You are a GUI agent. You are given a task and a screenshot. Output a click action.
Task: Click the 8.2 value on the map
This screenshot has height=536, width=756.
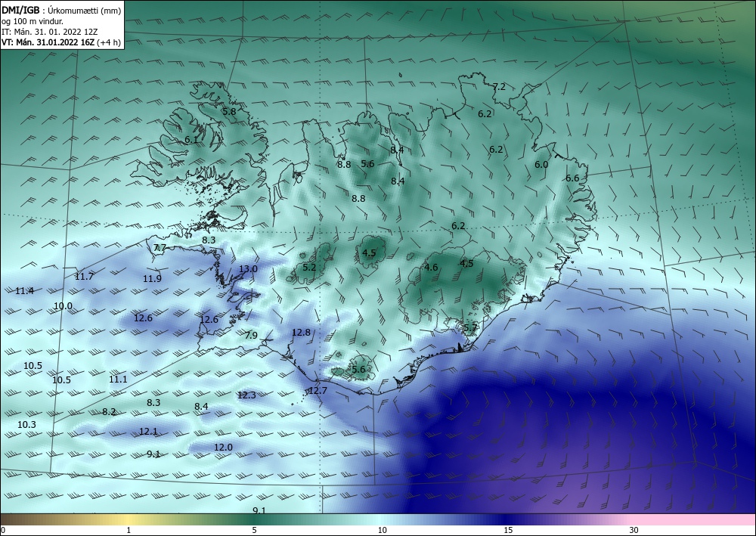109,412
